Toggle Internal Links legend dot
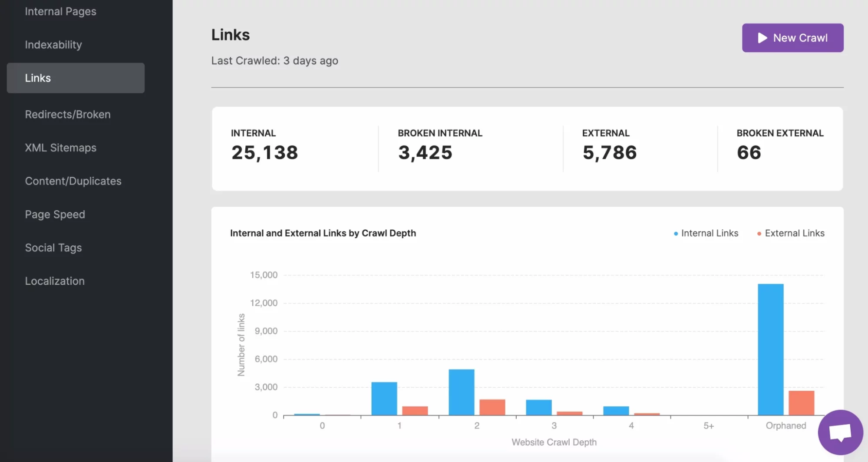This screenshot has width=868, height=462. [676, 234]
